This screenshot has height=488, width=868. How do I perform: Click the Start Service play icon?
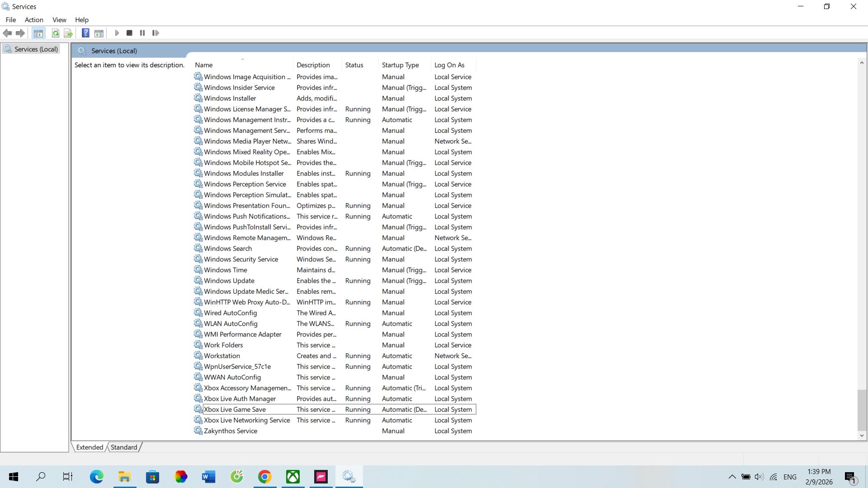(117, 33)
